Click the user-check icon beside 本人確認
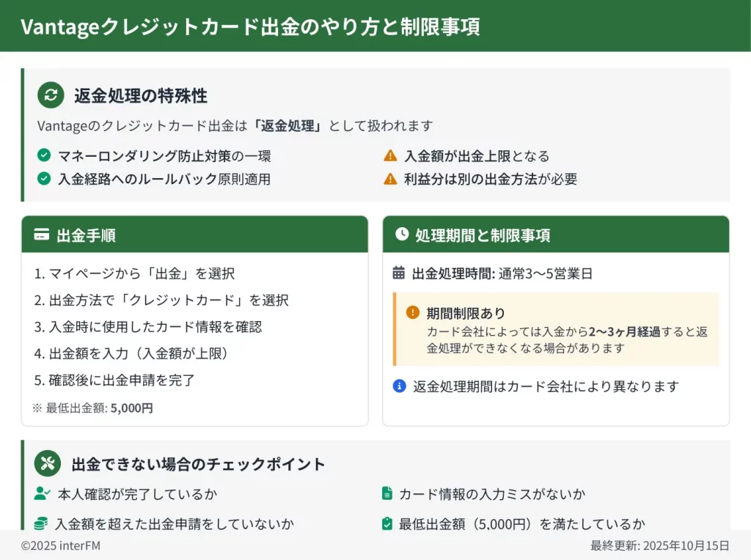751x560 pixels. (x=42, y=494)
